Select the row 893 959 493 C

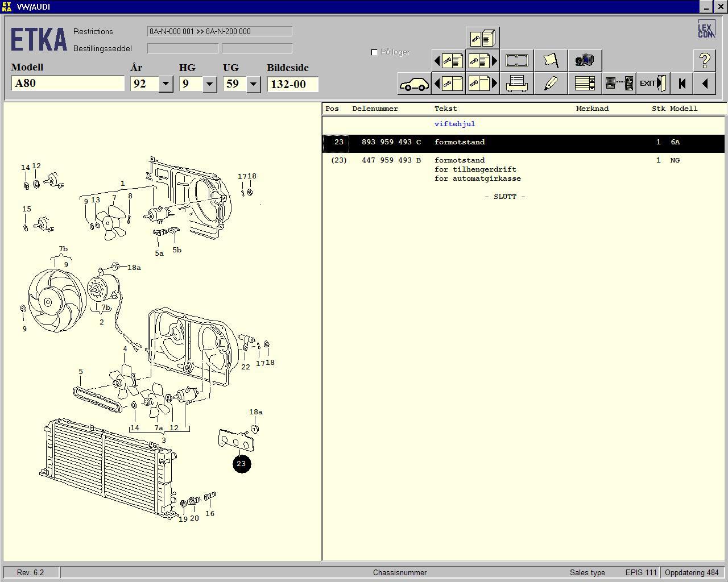(x=523, y=143)
